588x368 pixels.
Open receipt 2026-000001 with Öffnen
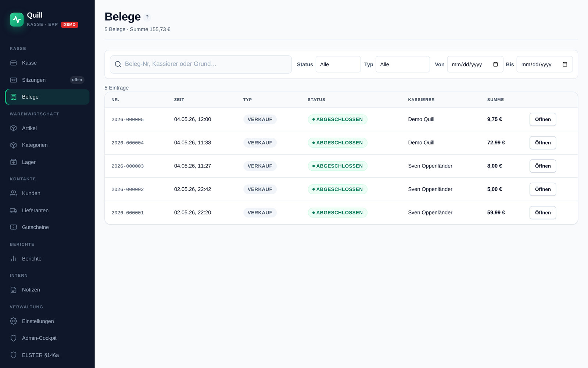tap(543, 213)
